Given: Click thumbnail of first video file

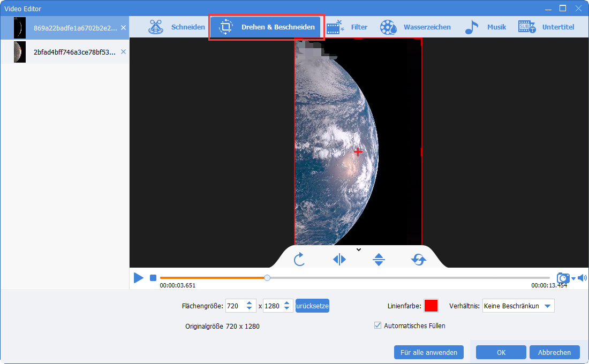Looking at the screenshot, I should click(x=20, y=28).
